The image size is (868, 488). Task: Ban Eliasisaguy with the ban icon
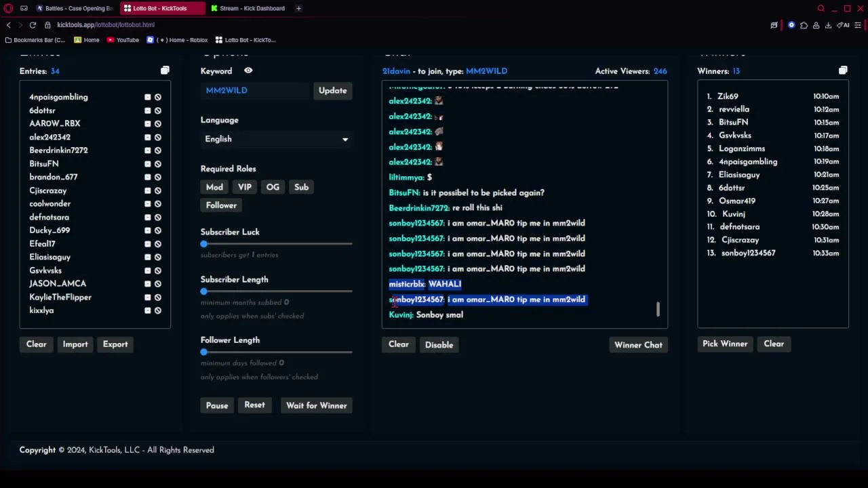[x=158, y=257]
